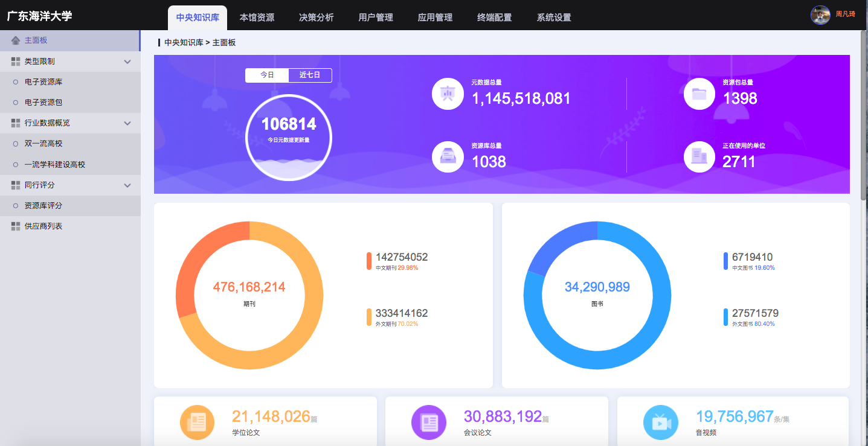Click the grid icon next to 供应商列表
Image resolution: width=868 pixels, height=446 pixels.
point(16,226)
